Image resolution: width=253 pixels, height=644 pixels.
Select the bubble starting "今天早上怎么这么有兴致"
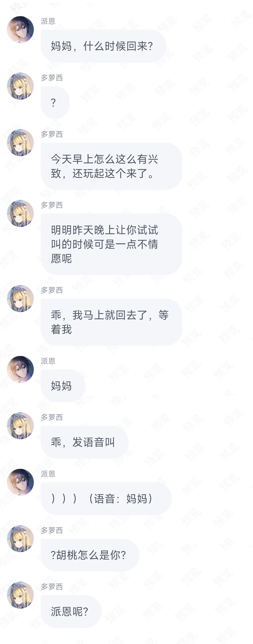click(111, 166)
